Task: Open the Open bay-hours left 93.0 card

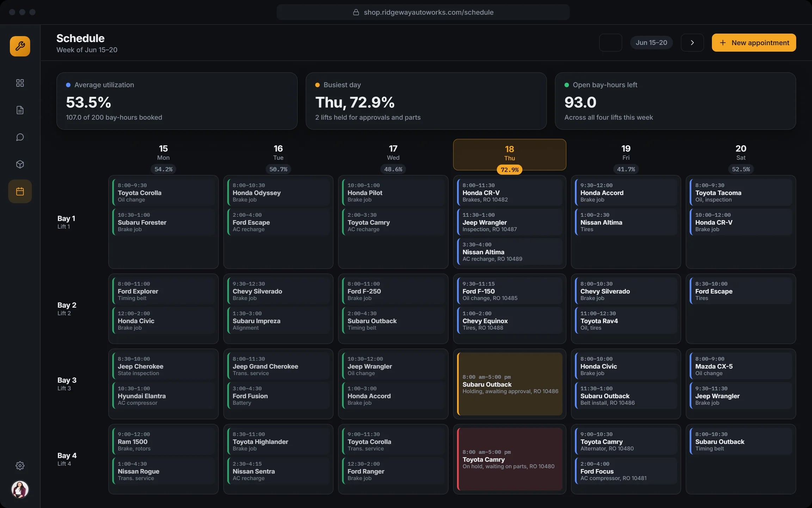Action: (675, 101)
